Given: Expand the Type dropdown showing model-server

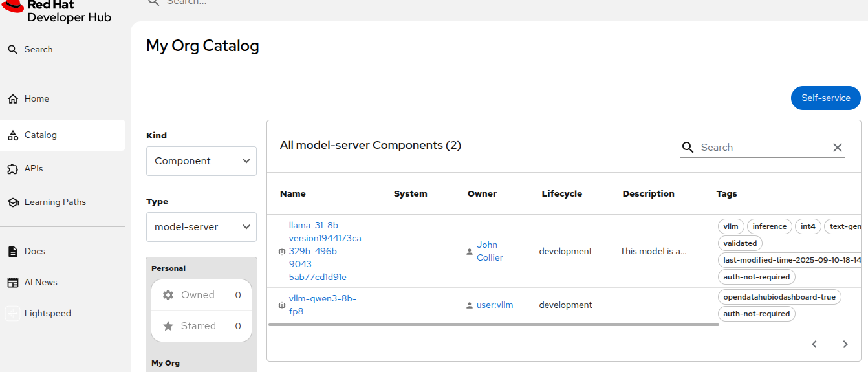Looking at the screenshot, I should (x=201, y=227).
